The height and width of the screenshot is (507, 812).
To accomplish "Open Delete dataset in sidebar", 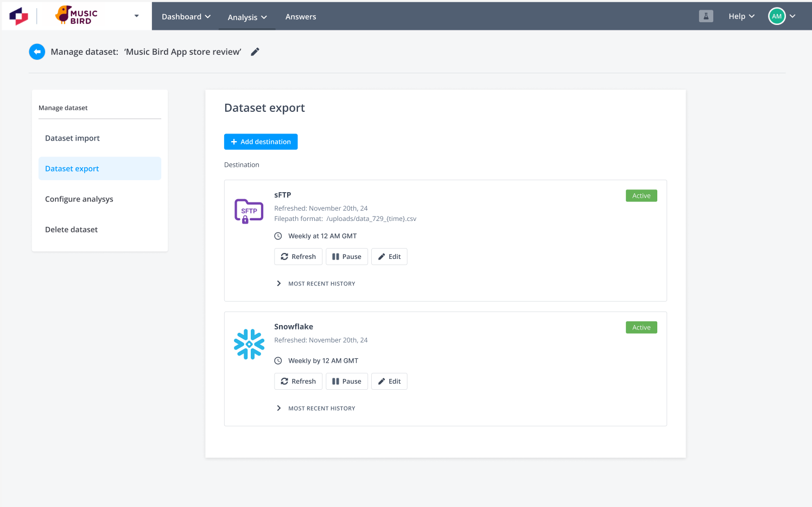I will [100, 230].
